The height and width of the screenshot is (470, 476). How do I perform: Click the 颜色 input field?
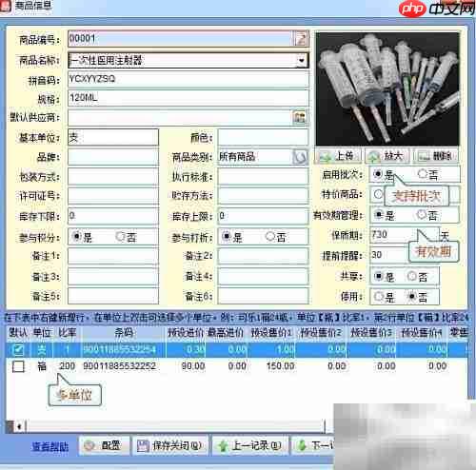[x=263, y=137]
